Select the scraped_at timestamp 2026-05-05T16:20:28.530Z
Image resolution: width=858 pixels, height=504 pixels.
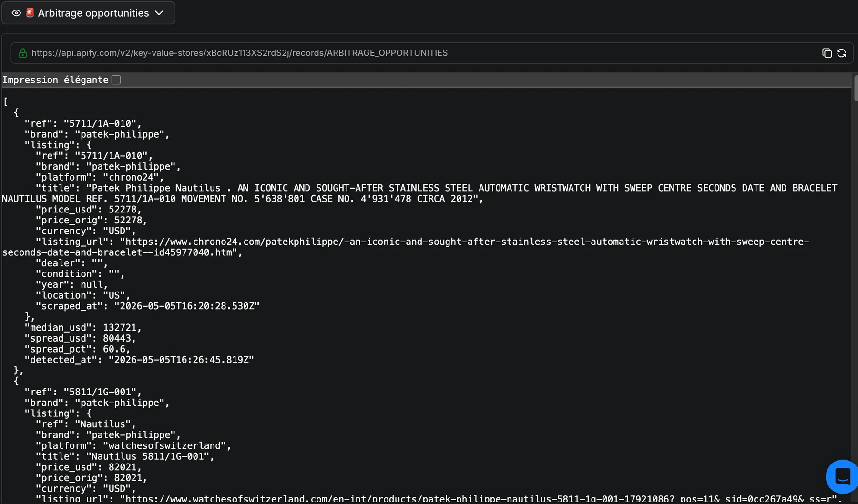pos(187,306)
